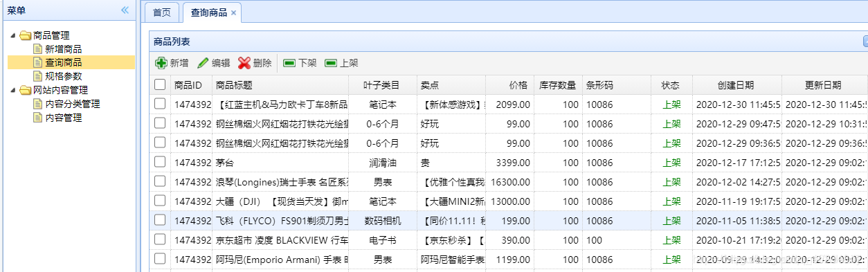Click the 卖点 column header

pos(451,85)
